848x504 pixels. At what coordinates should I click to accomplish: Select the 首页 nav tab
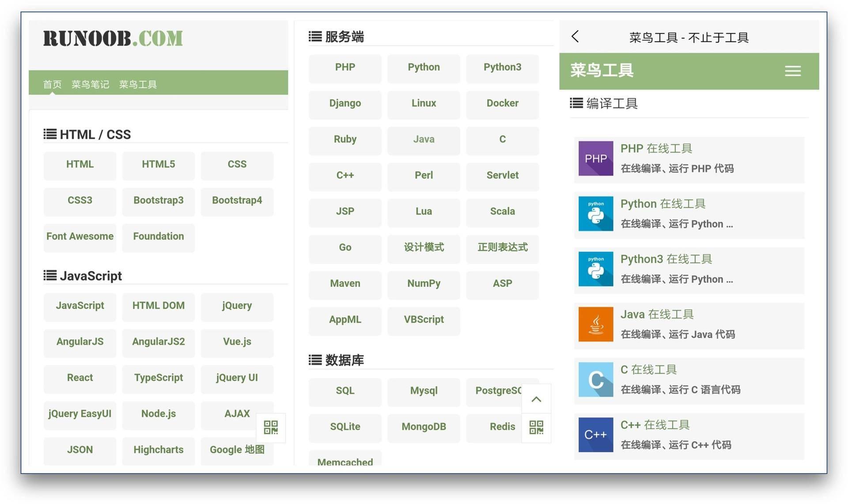tap(52, 84)
